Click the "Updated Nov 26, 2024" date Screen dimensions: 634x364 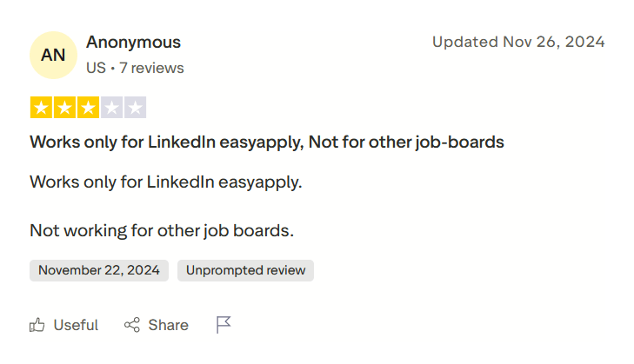(518, 42)
